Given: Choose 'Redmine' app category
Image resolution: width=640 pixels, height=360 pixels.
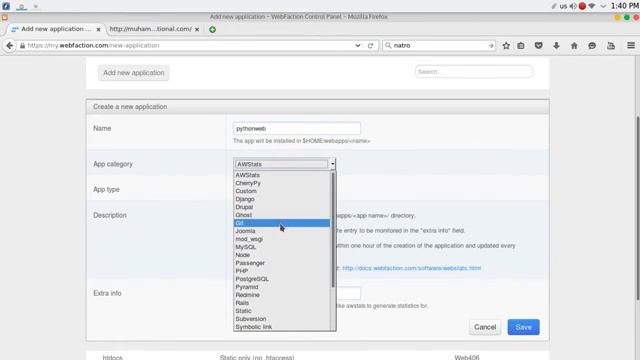Looking at the screenshot, I should click(x=282, y=295).
